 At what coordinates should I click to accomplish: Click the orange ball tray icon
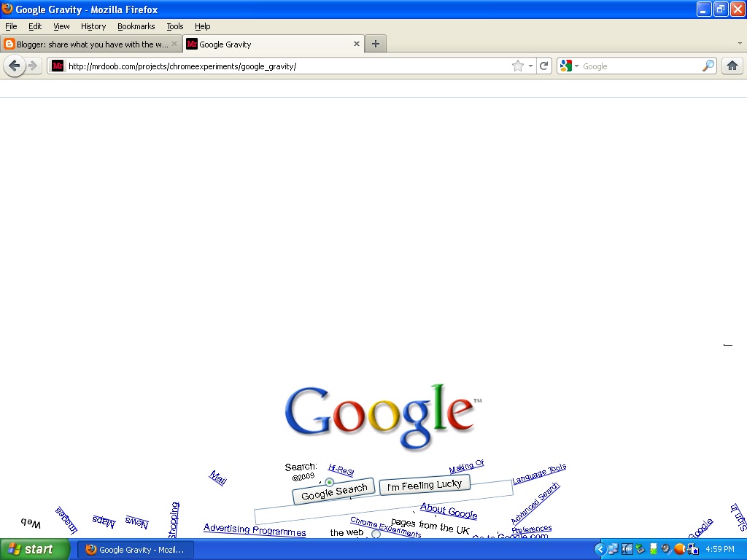click(680, 550)
